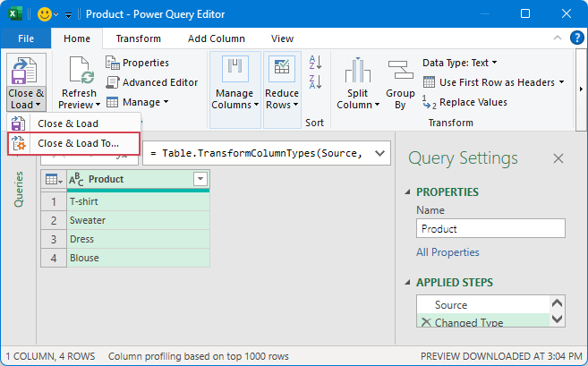Image resolution: width=588 pixels, height=366 pixels.
Task: Sort ascending with the A-Z icon
Action: click(315, 63)
